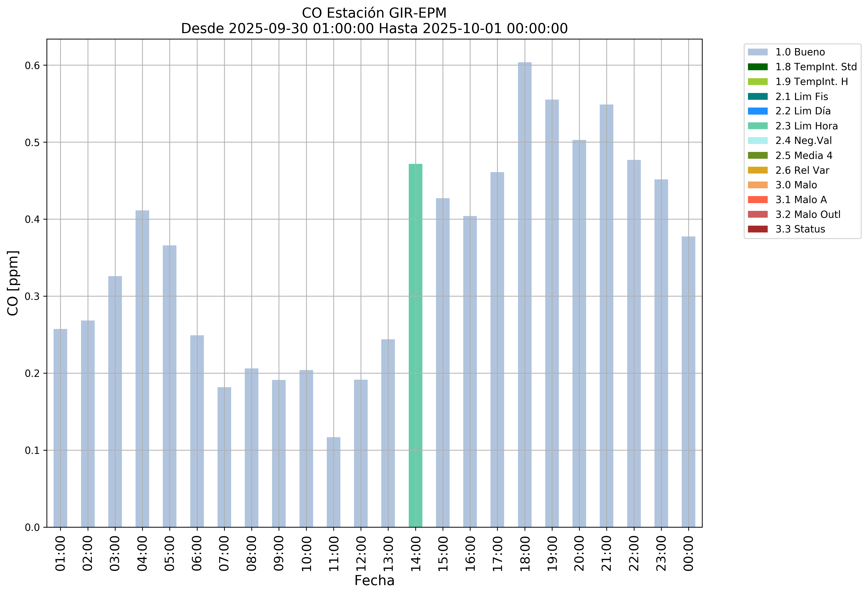Click the 2.3 Lim Hora legend swatch
The image size is (868, 595).
(757, 126)
